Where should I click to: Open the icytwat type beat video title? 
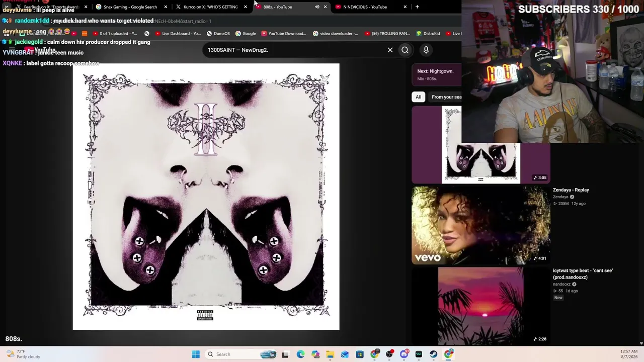[583, 274]
